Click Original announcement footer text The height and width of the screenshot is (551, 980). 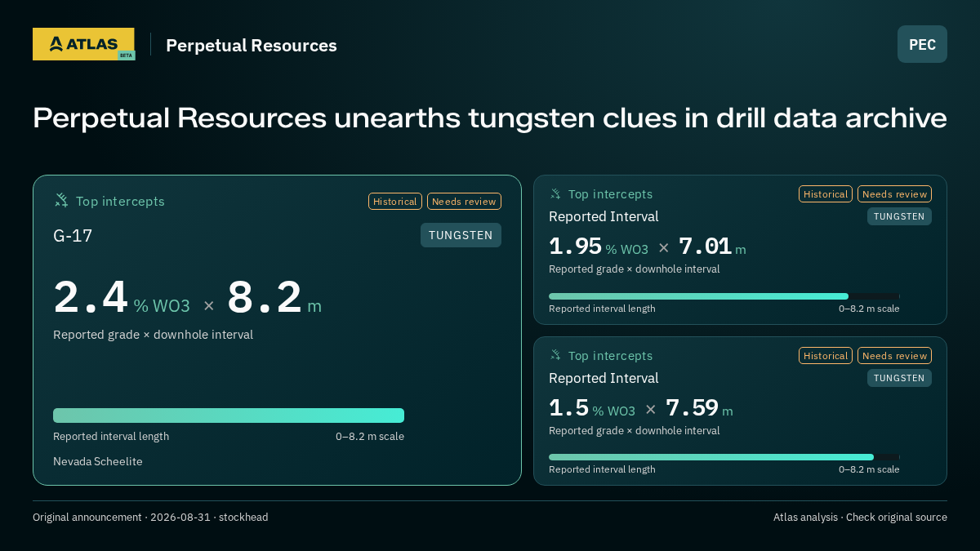150,517
